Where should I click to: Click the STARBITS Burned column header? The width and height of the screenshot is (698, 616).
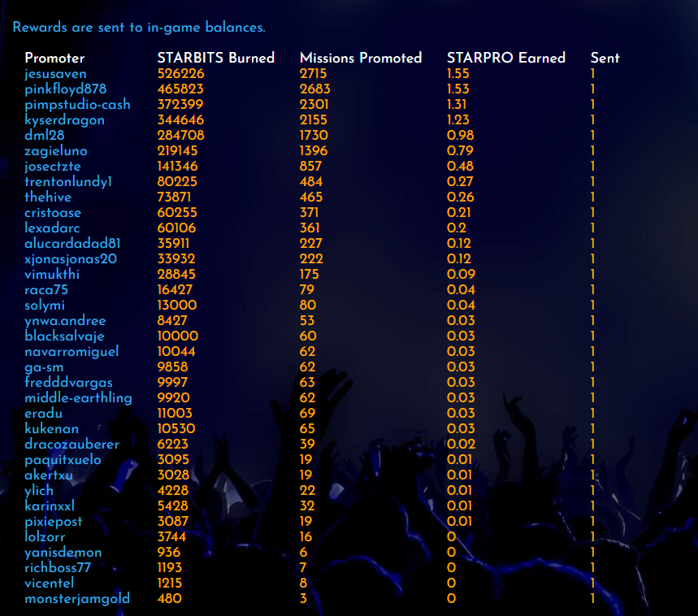coord(216,58)
